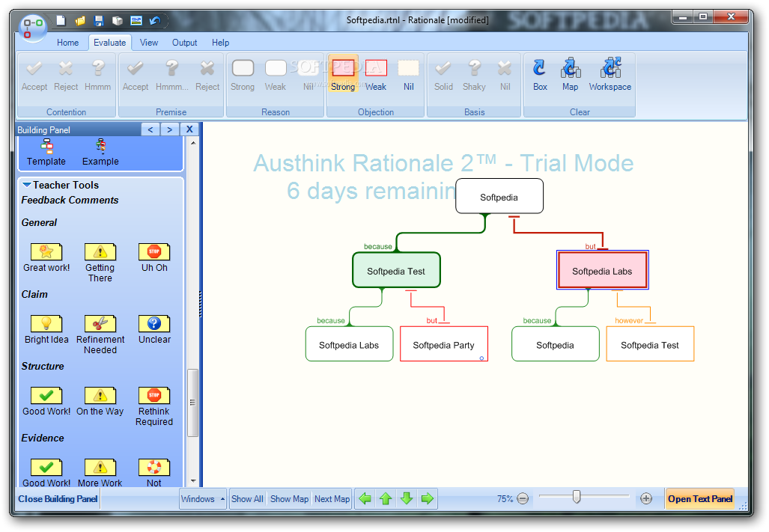Pick the Uh Oh stop note
This screenshot has height=532, width=769.
[154, 257]
